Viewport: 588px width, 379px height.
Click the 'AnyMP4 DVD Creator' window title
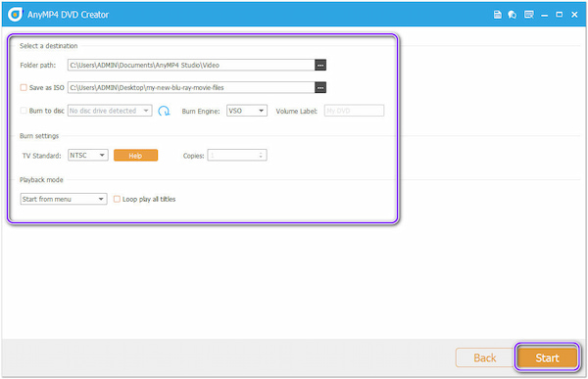[x=68, y=15]
